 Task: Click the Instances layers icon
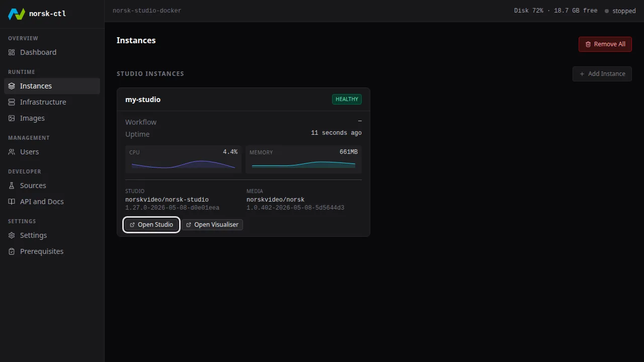(x=12, y=86)
